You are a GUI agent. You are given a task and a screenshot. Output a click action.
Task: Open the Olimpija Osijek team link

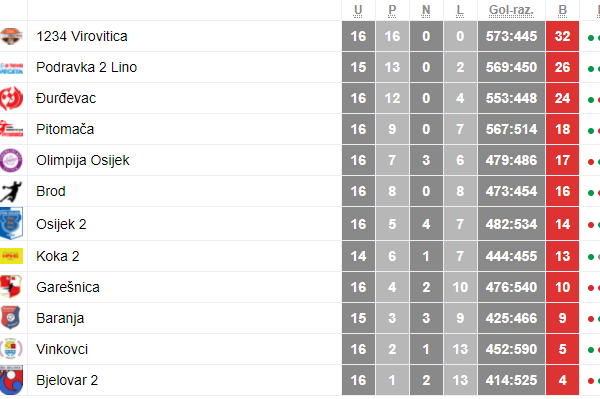83,160
